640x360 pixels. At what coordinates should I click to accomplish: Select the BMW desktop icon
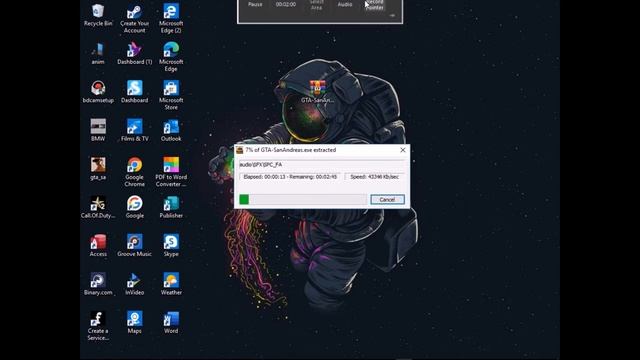click(x=98, y=131)
